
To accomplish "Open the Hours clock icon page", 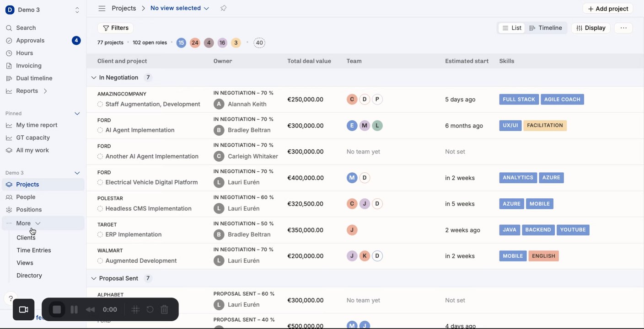I will pyautogui.click(x=9, y=53).
